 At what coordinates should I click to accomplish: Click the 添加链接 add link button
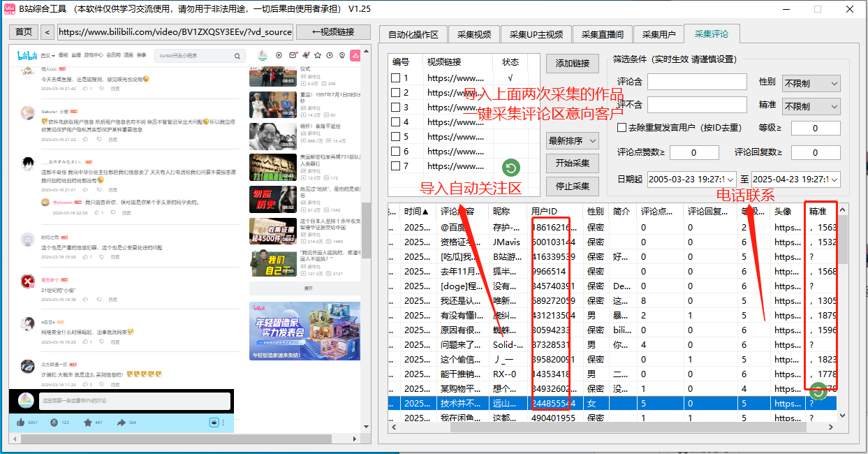tap(571, 63)
